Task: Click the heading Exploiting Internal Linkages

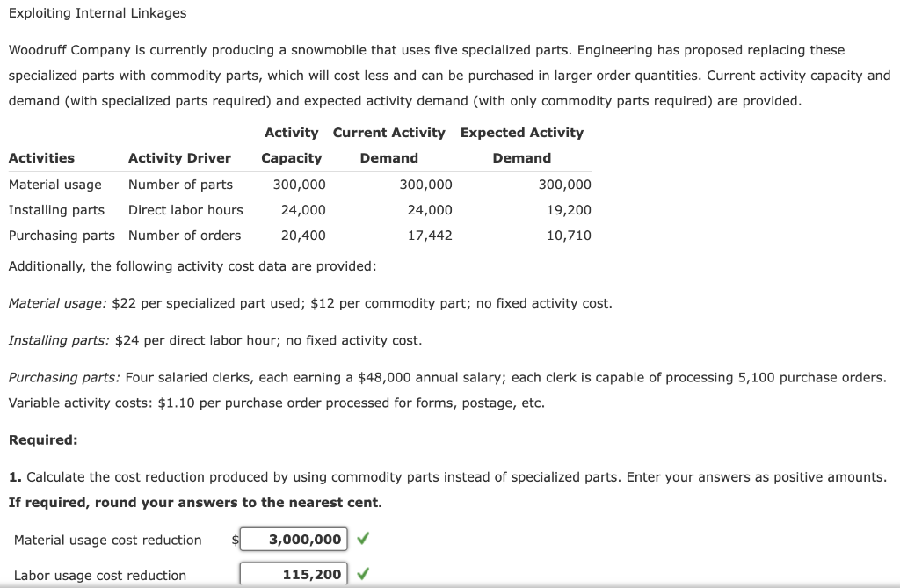Action: [x=98, y=12]
